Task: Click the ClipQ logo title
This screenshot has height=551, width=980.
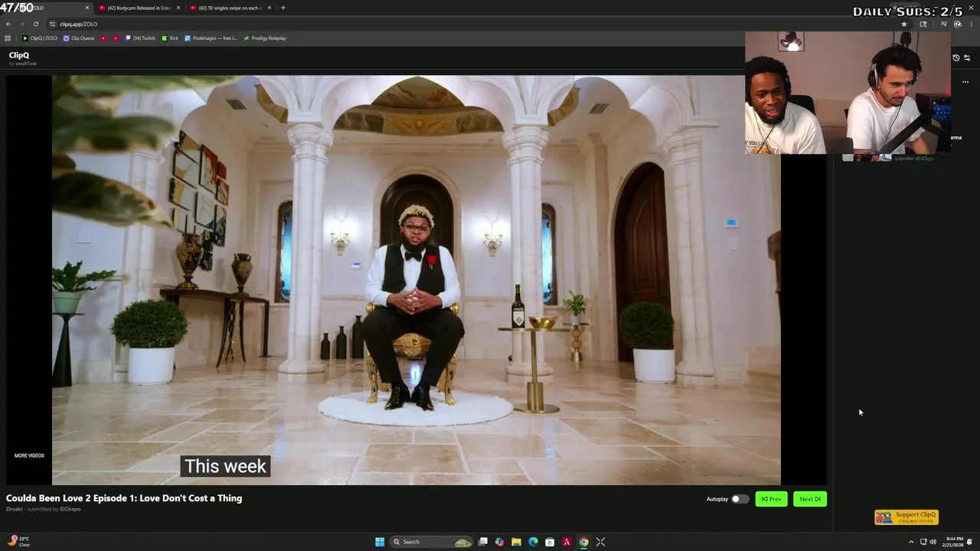Action: coord(19,55)
